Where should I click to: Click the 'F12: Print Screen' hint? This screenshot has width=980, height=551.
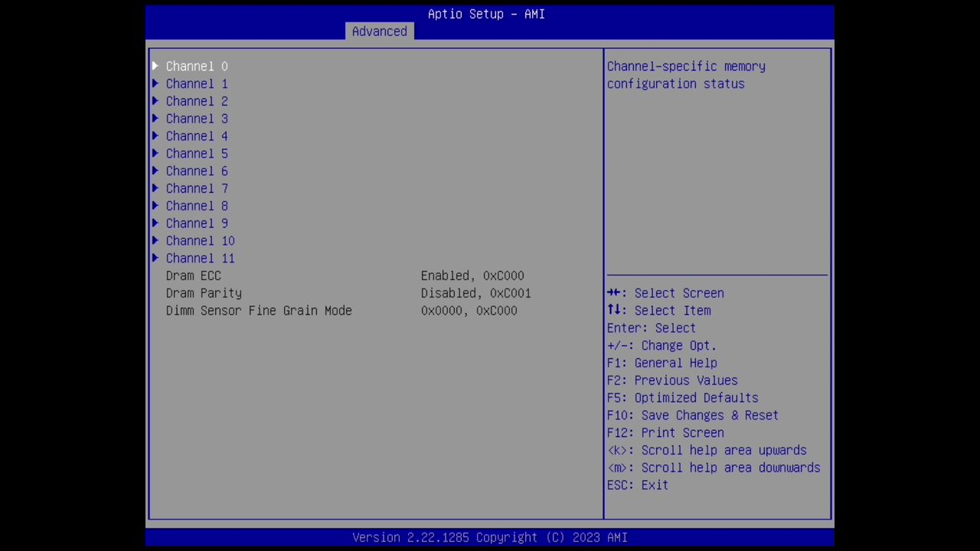[x=665, y=433]
